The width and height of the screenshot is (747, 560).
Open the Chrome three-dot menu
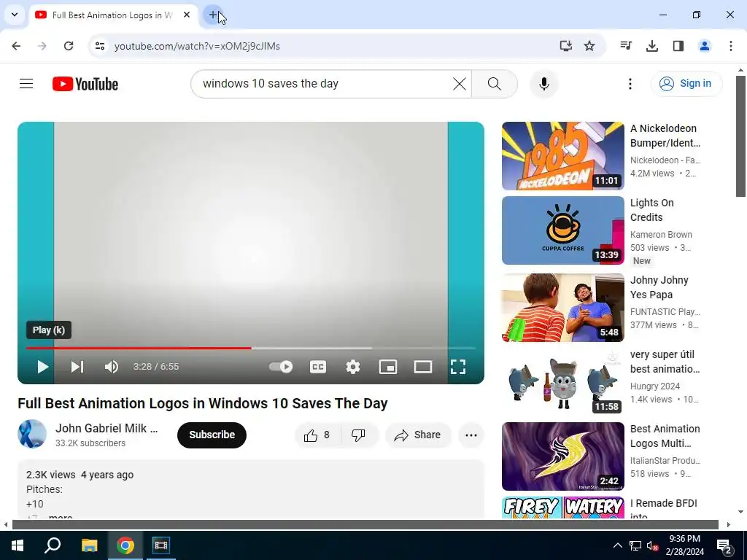(x=731, y=46)
